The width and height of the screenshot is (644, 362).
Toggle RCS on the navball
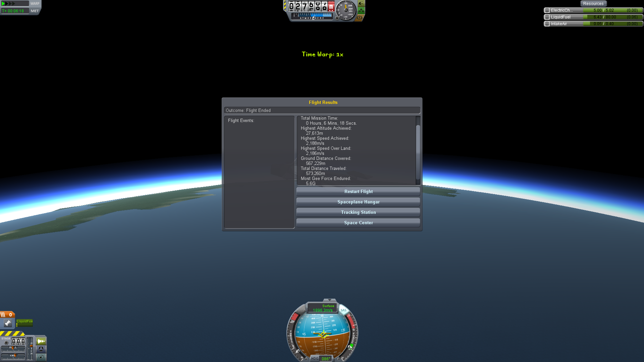[x=301, y=310]
